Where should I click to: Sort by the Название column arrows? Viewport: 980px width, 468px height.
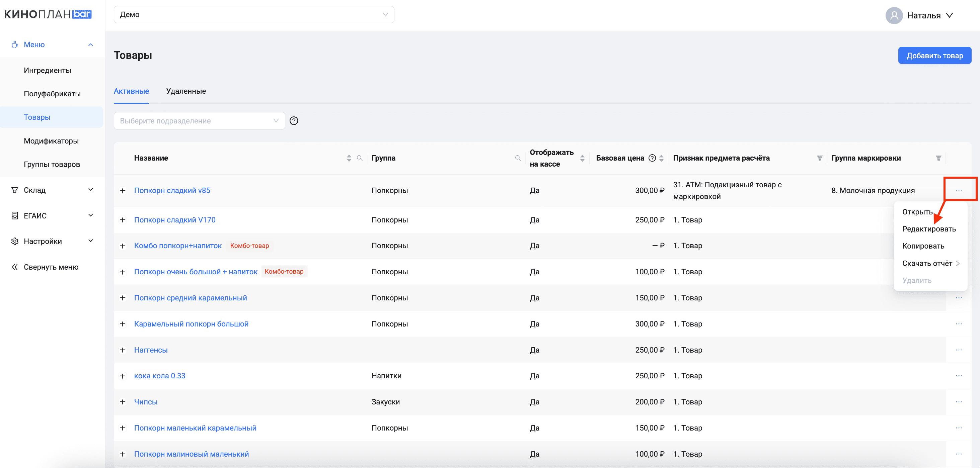coord(349,158)
